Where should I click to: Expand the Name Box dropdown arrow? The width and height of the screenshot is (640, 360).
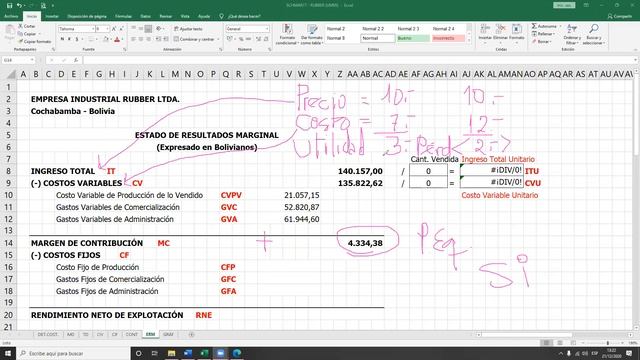32,60
